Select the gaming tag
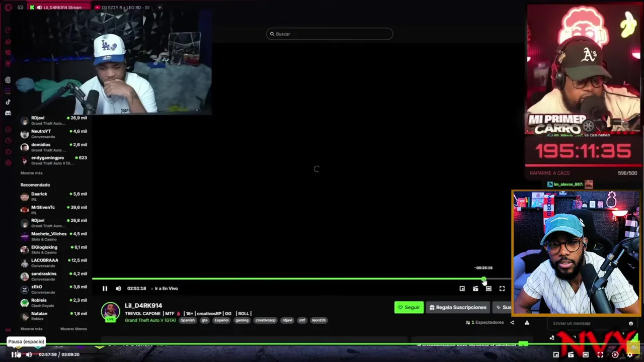 [x=242, y=320]
